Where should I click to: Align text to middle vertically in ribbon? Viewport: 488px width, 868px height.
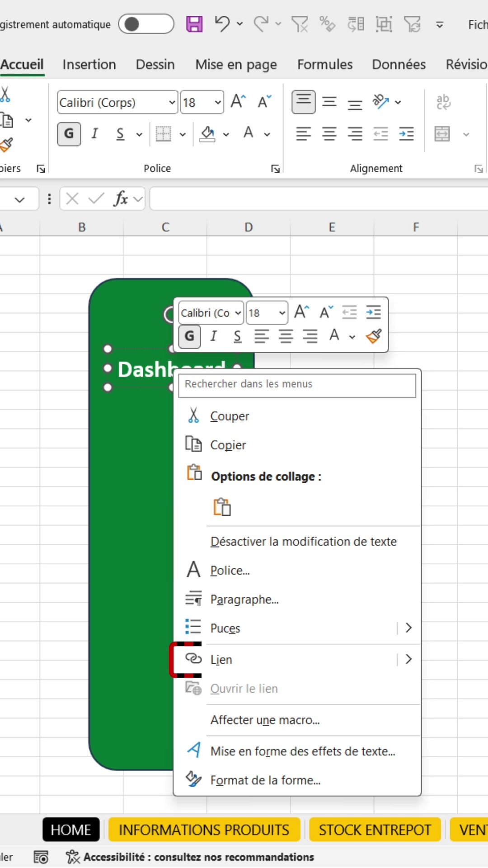329,102
